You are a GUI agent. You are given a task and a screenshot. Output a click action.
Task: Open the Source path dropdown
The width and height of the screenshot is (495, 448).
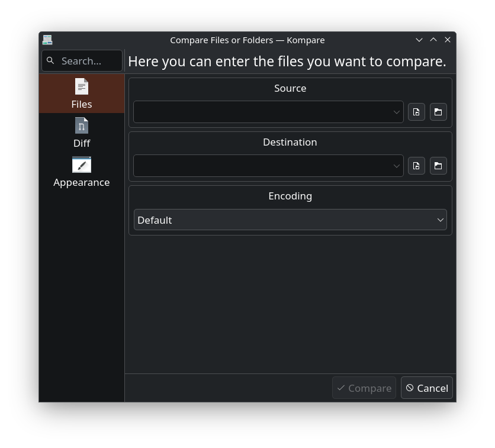pyautogui.click(x=396, y=112)
